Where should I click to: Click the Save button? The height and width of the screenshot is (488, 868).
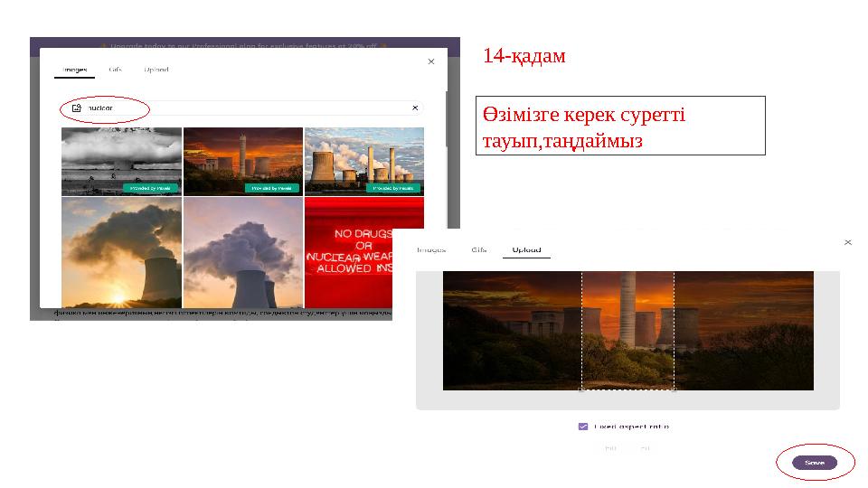pos(815,463)
